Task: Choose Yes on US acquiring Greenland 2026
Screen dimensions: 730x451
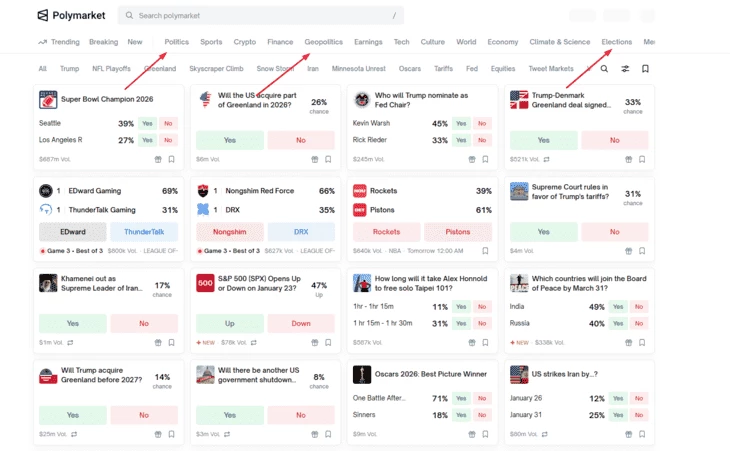Action: point(230,141)
